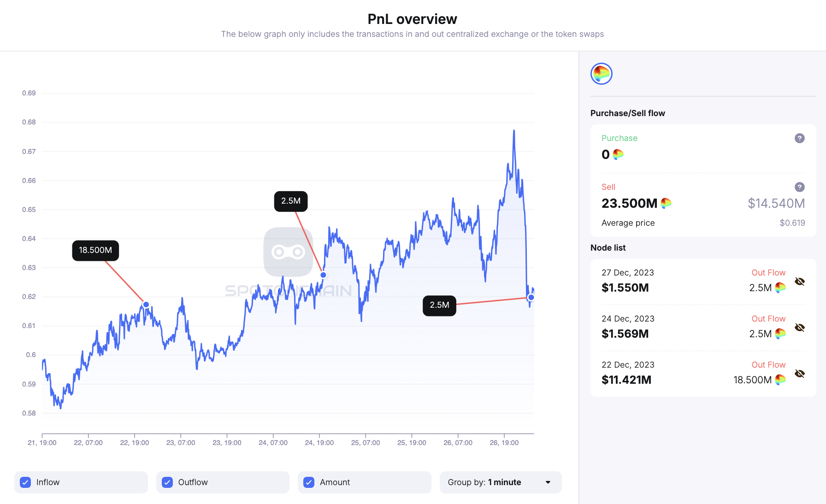Open the Group by interval dropdown

coord(501,482)
